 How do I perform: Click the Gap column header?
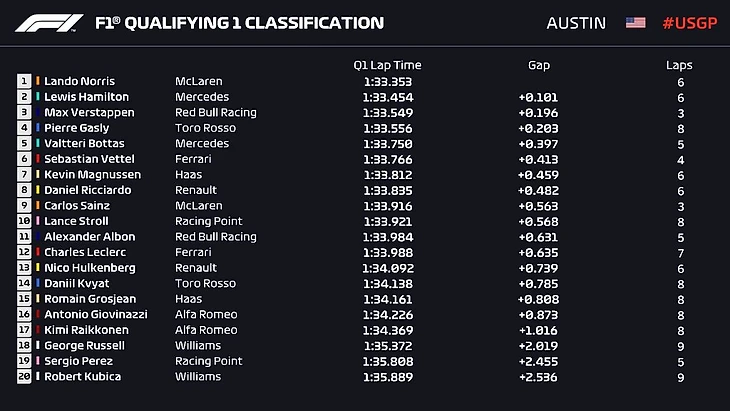tap(538, 65)
